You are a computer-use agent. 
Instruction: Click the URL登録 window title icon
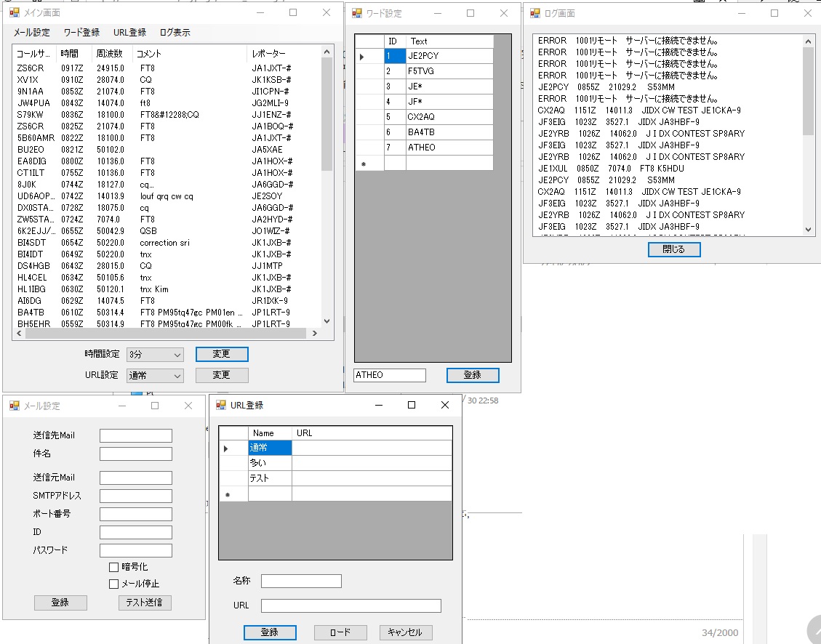[221, 405]
